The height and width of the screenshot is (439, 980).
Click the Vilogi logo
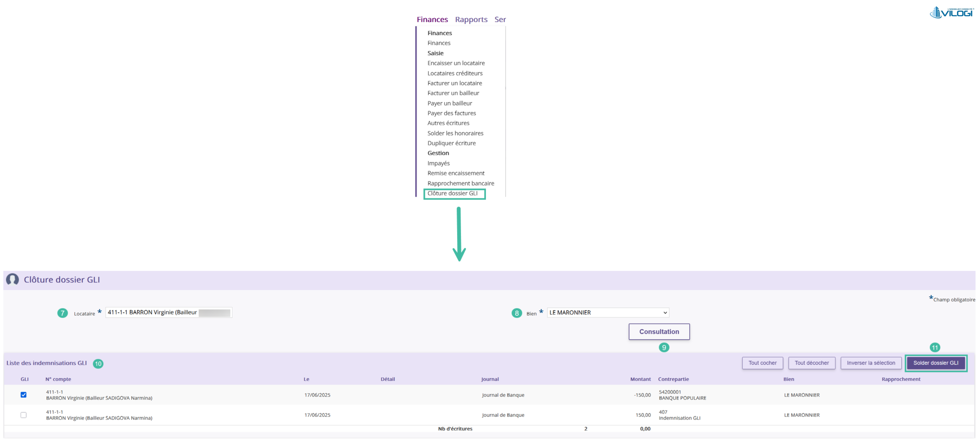[x=952, y=13]
